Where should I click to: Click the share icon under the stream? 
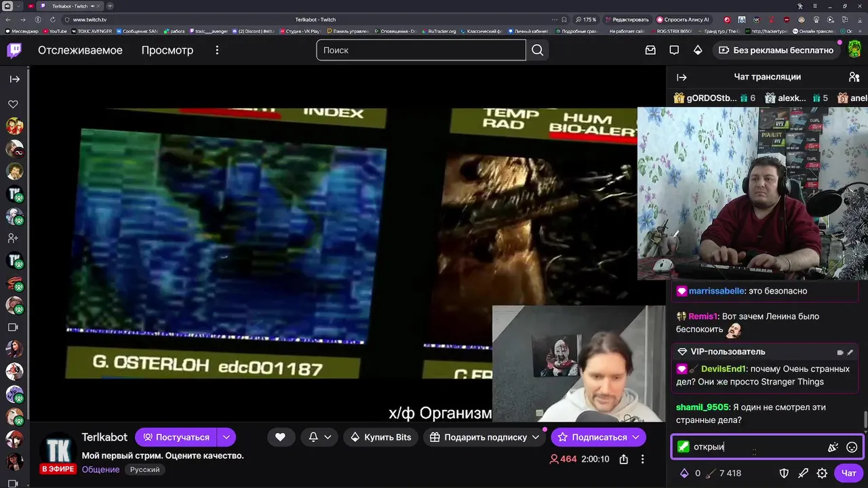[x=623, y=459]
